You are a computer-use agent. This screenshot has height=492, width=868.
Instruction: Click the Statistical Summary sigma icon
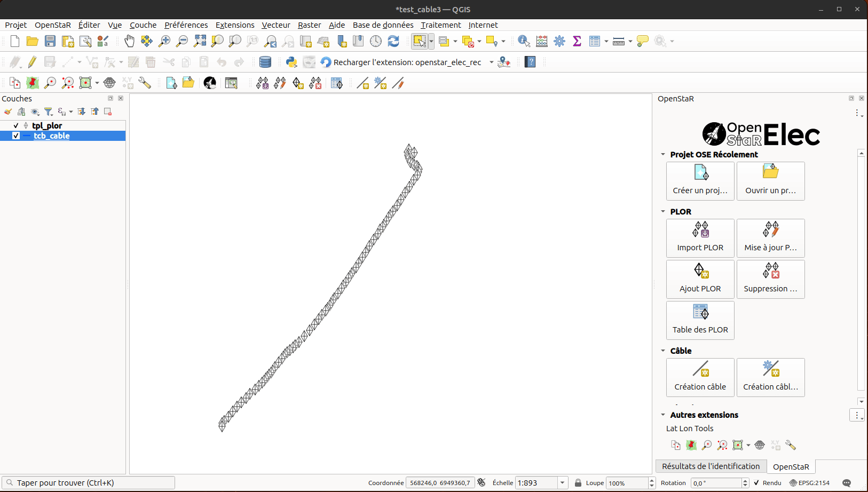(x=577, y=41)
